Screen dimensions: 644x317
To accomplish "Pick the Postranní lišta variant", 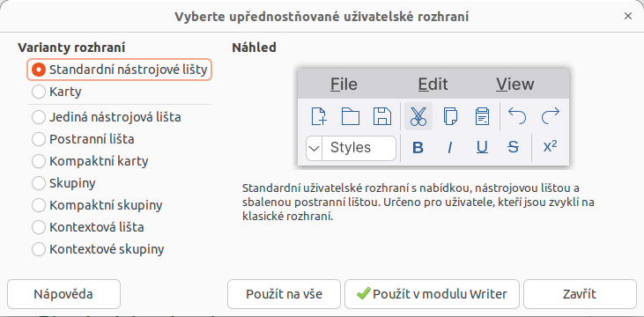I will 83,139.
